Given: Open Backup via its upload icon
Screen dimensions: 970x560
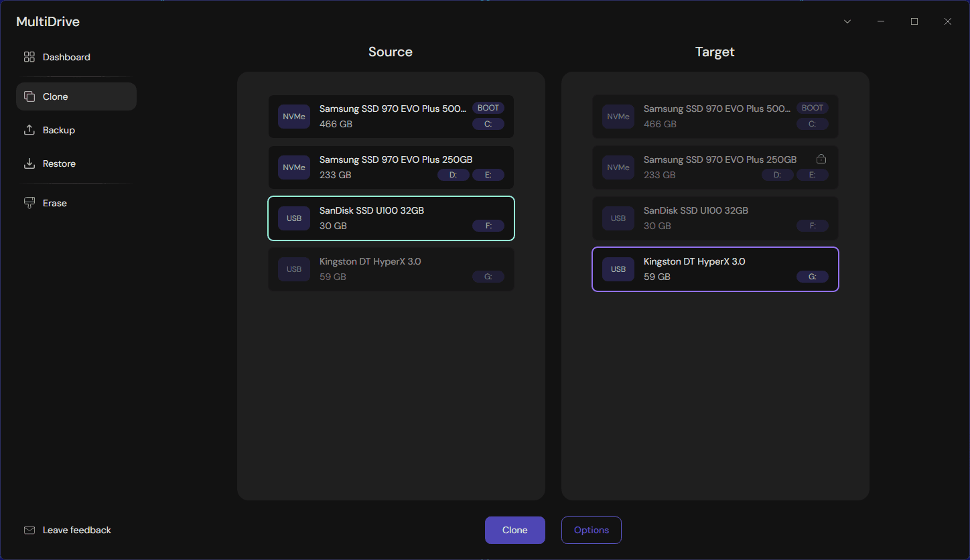Looking at the screenshot, I should click(x=29, y=129).
